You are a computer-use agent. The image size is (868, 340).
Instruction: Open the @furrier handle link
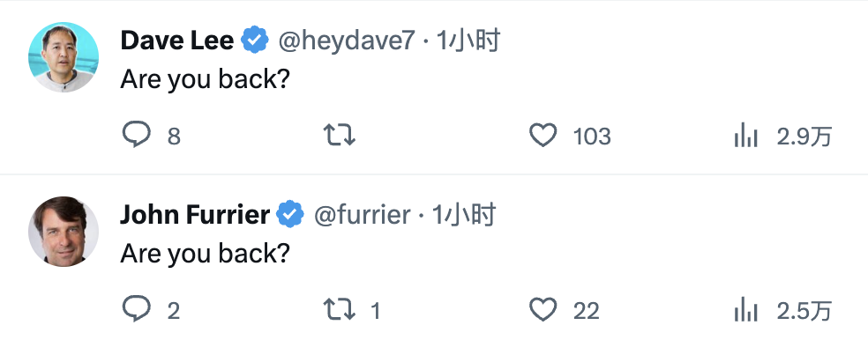[362, 215]
